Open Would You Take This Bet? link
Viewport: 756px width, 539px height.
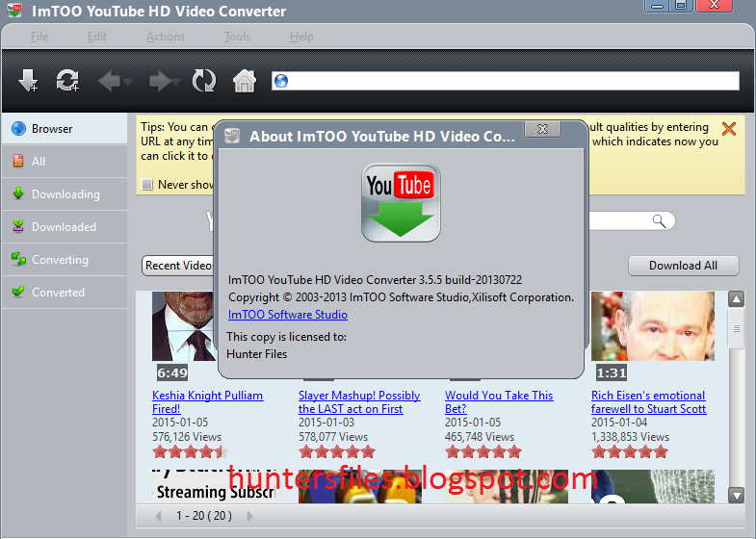click(x=499, y=402)
